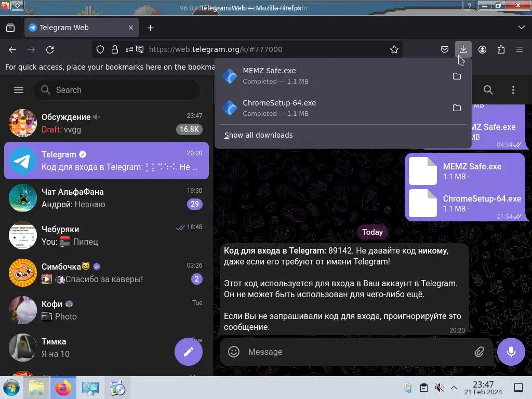This screenshot has width=532, height=399.
Task: Show MEMZ Safe.exe in folder
Action: pos(457,76)
